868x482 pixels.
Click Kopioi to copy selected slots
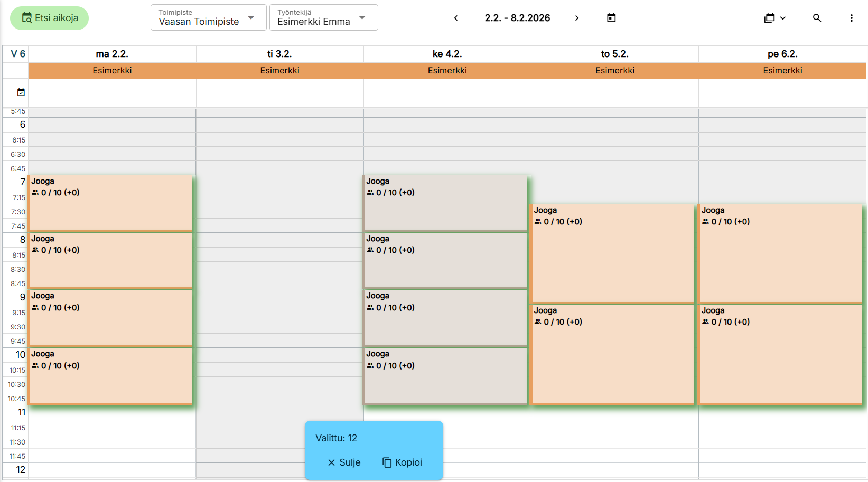pyautogui.click(x=402, y=462)
